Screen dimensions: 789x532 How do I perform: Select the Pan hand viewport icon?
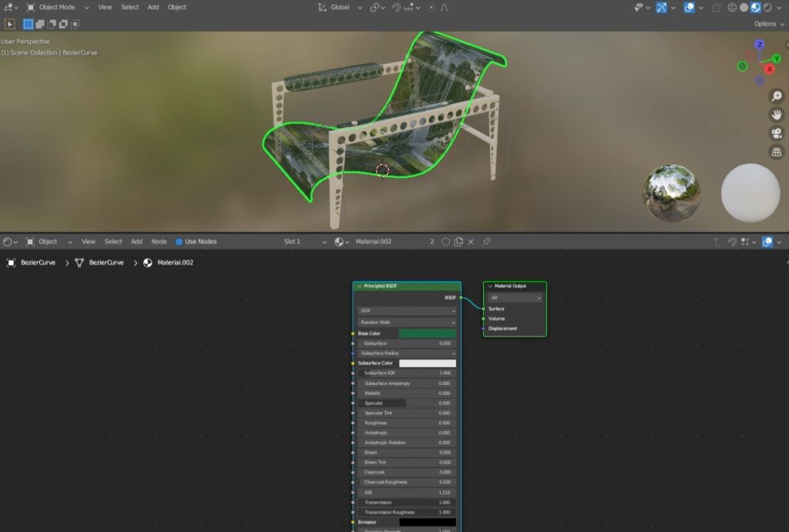point(777,115)
